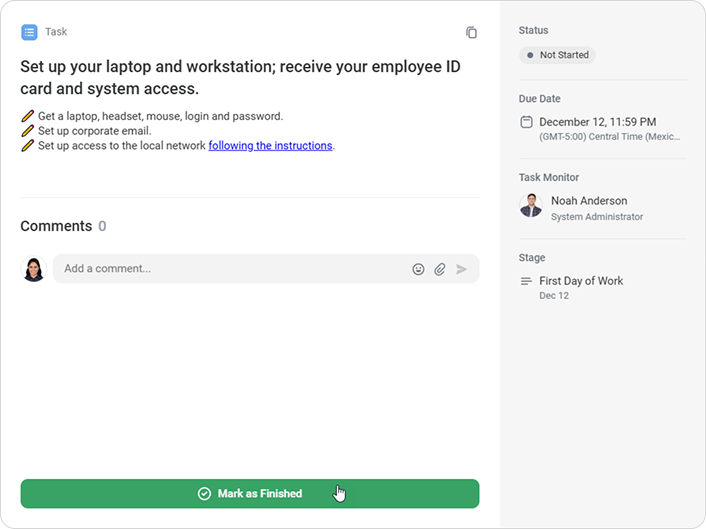Click the calendar icon beside due date

[526, 122]
